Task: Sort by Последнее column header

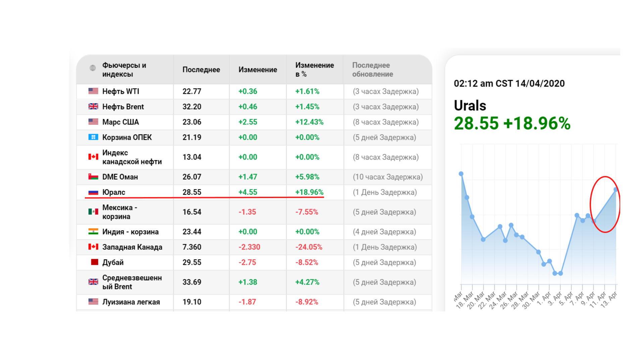Action: point(201,70)
